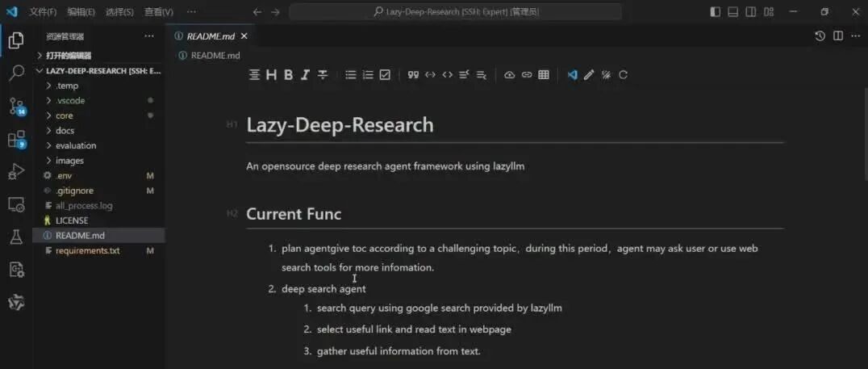Screen dimensions: 868x369
Task: Click the Current Func heading
Action: 294,214
